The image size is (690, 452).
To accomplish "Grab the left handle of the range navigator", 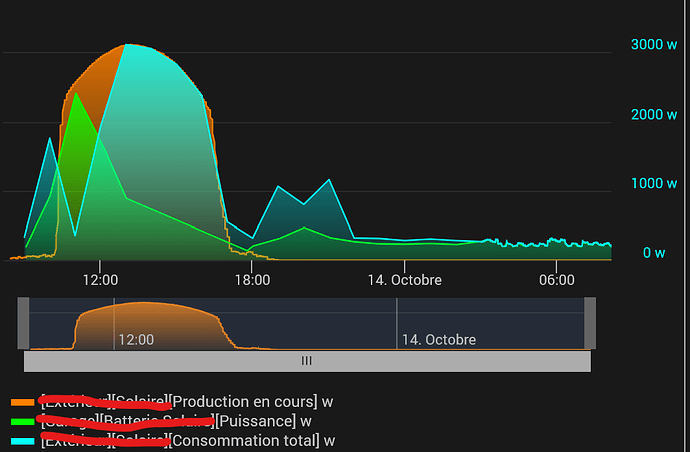I will click(23, 323).
